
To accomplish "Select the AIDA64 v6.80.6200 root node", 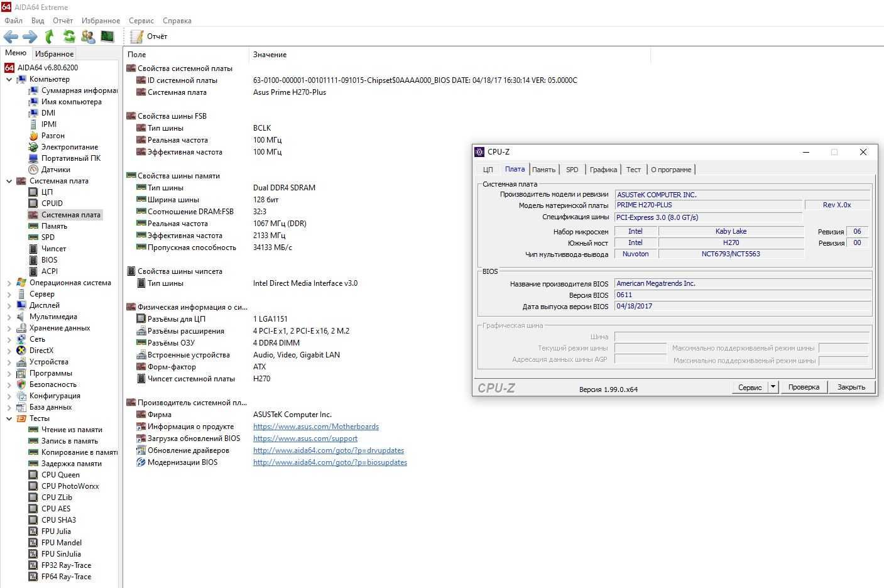I will [x=48, y=68].
